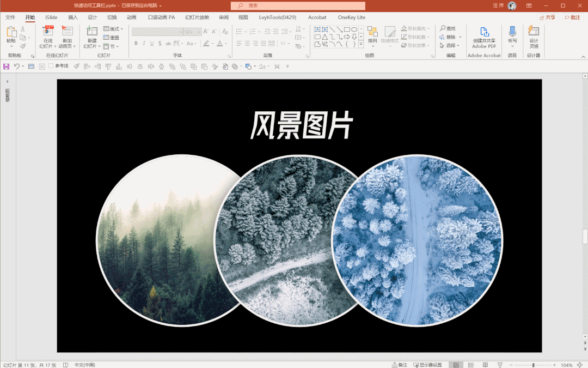This screenshot has width=588, height=368.
Task: Open the font name dropdown
Action: 181,32
